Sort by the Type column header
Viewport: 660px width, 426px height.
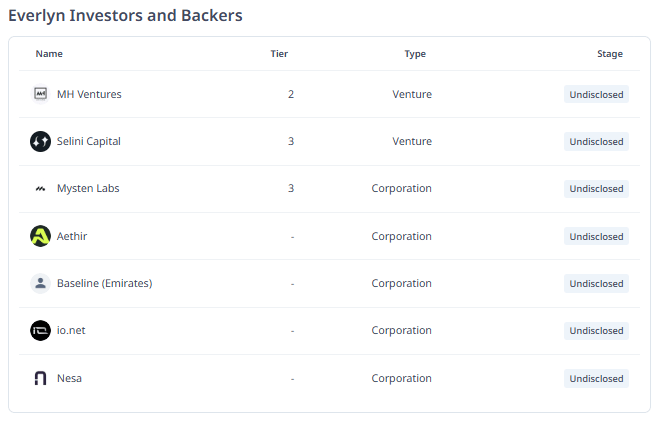(x=415, y=54)
